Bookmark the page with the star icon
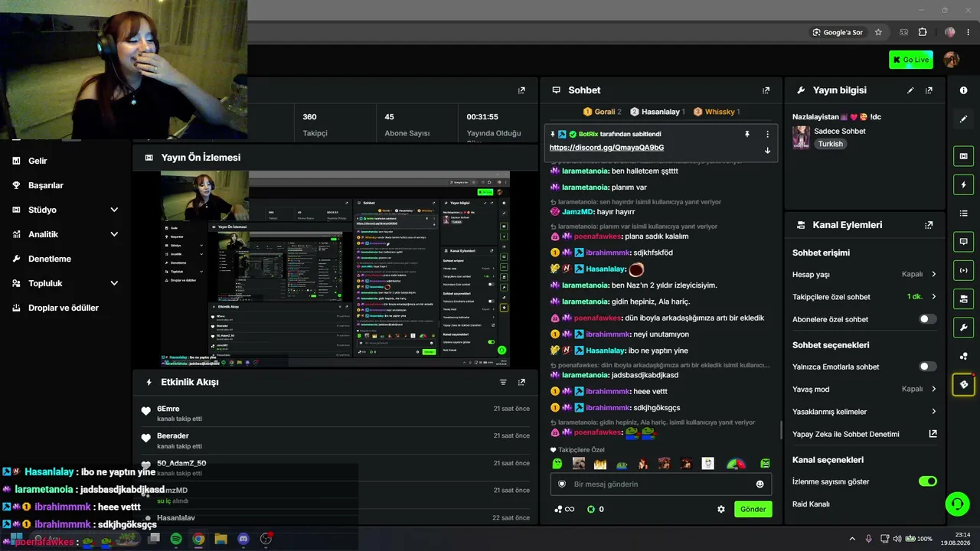The image size is (980, 551). 878,32
